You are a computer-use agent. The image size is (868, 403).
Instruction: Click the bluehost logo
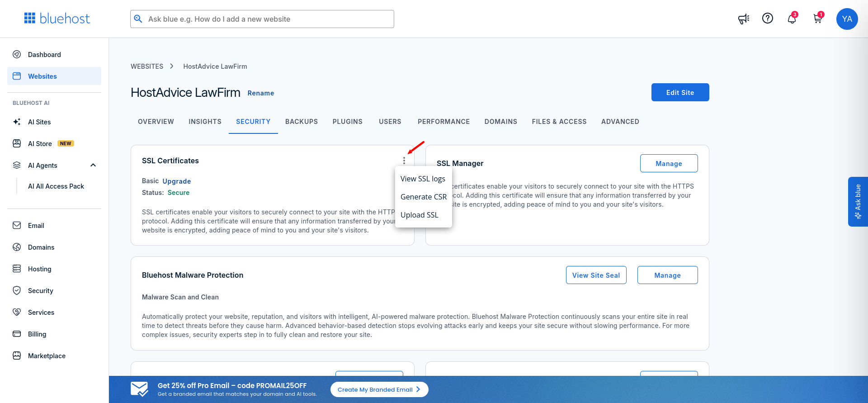point(57,19)
